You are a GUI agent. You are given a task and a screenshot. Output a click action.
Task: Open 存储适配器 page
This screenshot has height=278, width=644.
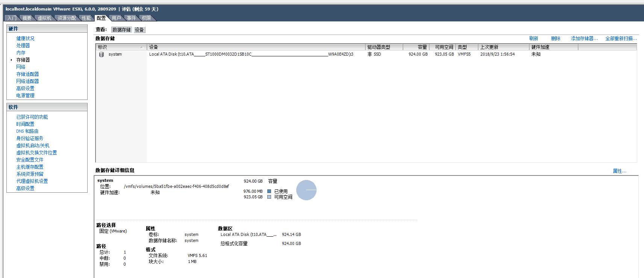[27, 74]
